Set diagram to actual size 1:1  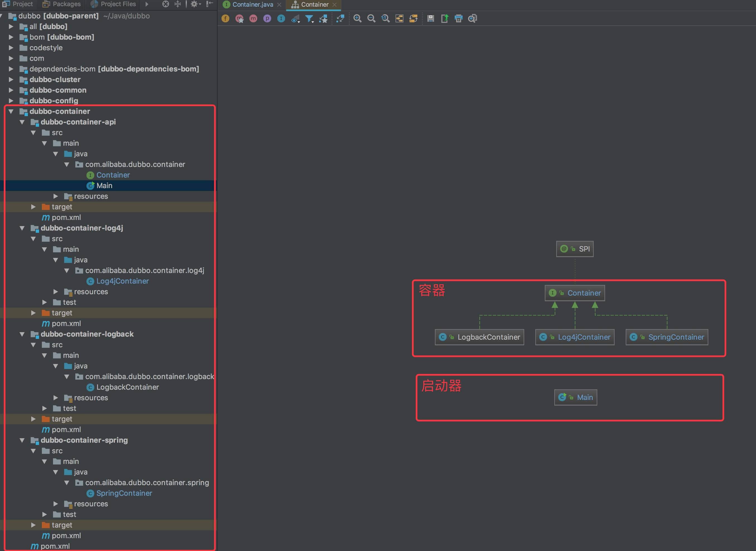tap(385, 18)
